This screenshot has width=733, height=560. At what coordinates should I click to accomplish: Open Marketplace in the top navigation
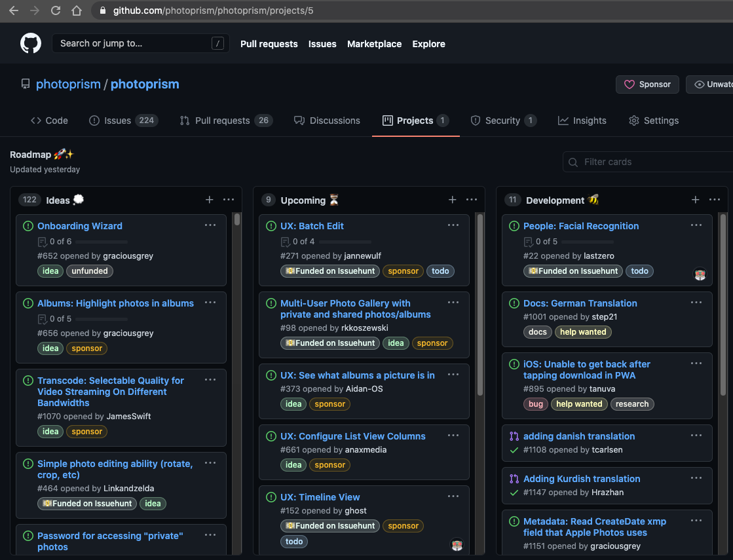pos(374,44)
